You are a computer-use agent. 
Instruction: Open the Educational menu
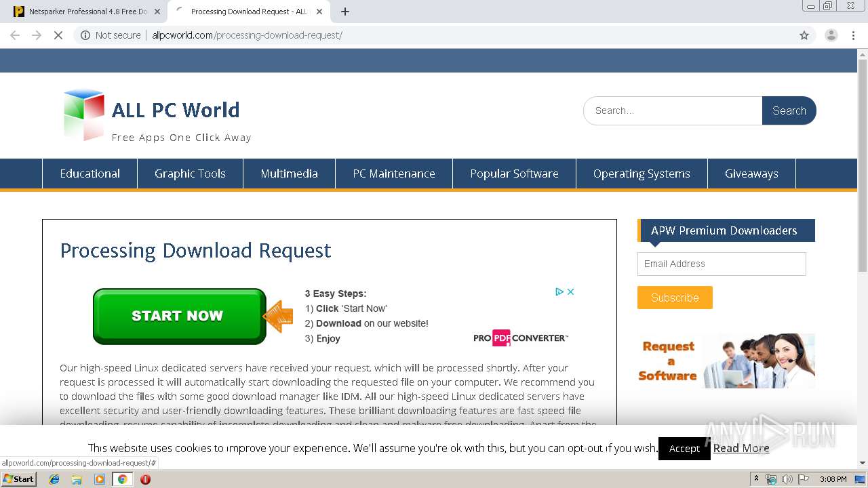[x=90, y=174]
